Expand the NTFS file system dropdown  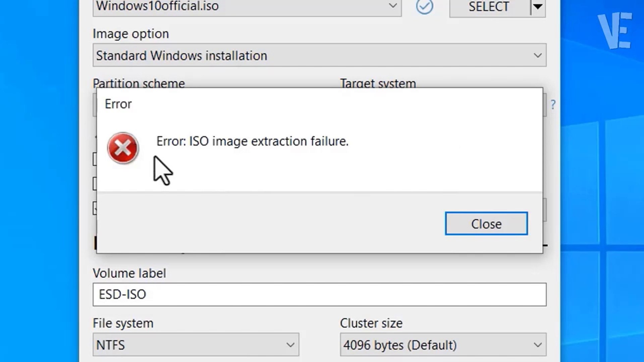click(x=290, y=345)
